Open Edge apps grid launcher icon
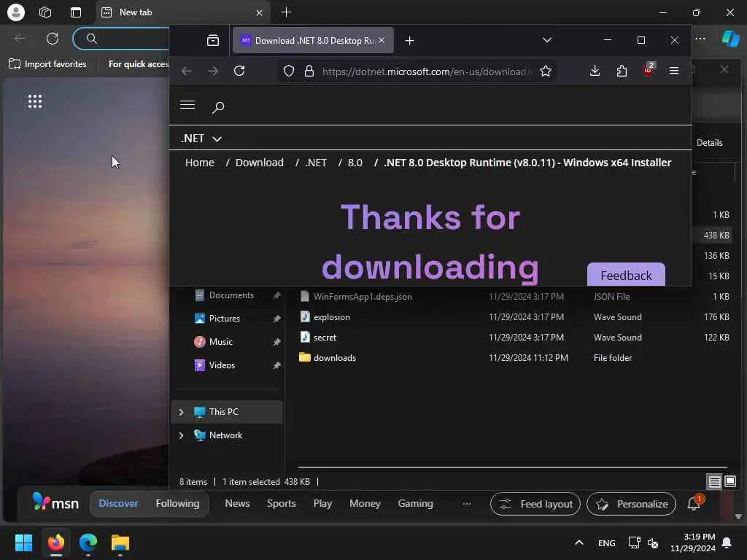 click(35, 101)
